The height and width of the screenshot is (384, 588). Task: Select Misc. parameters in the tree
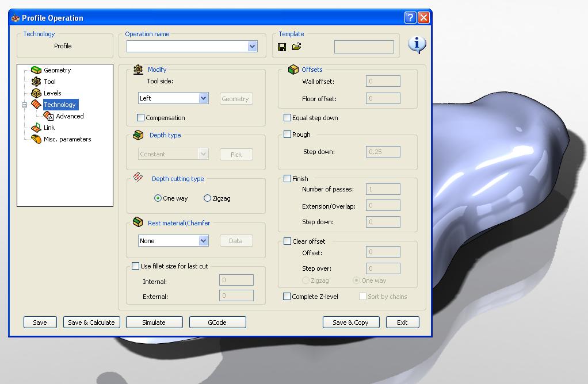click(67, 139)
